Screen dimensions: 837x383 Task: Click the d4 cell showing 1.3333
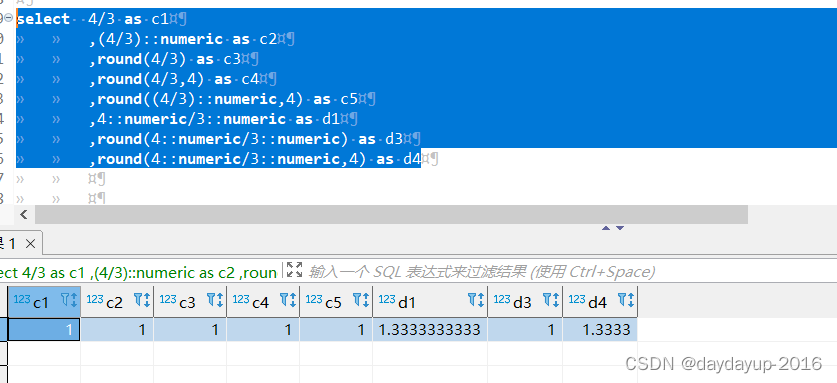tap(600, 330)
